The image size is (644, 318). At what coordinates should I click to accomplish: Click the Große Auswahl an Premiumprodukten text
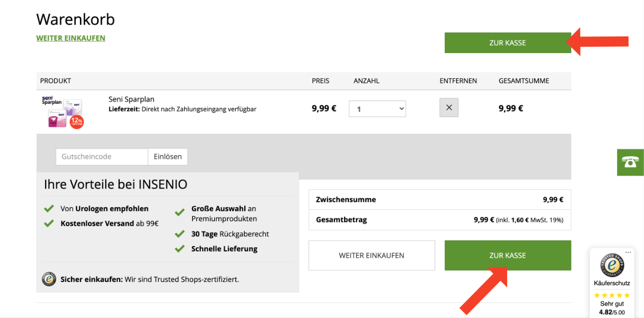224,214
